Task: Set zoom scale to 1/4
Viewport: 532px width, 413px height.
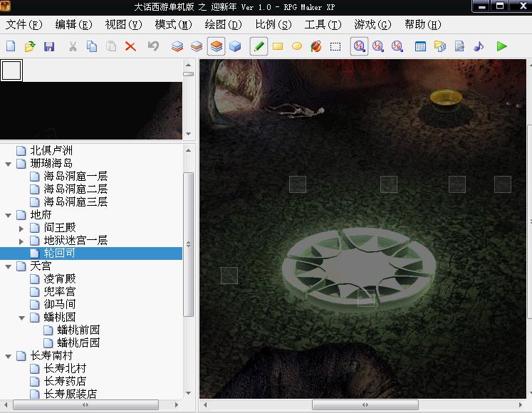Action: point(397,46)
